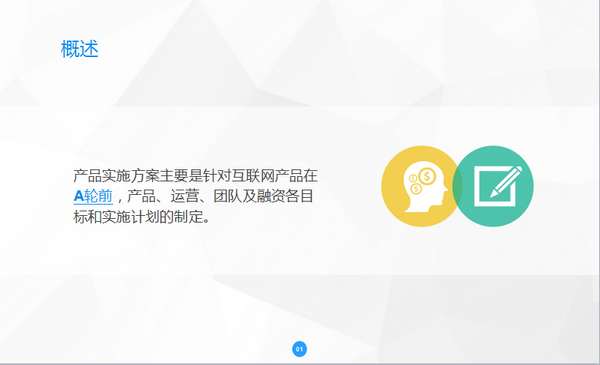Select the bottom small dollar coin in head
The image size is (600, 365).
[416, 188]
